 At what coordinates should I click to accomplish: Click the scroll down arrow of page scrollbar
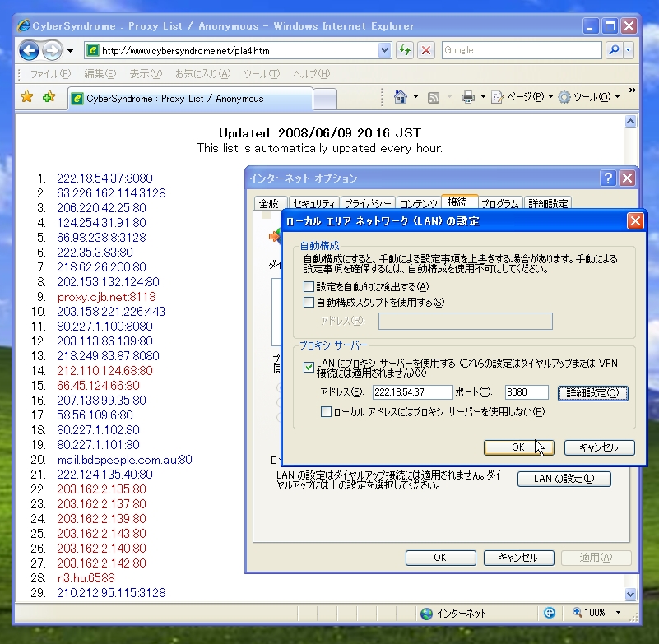pos(630,594)
